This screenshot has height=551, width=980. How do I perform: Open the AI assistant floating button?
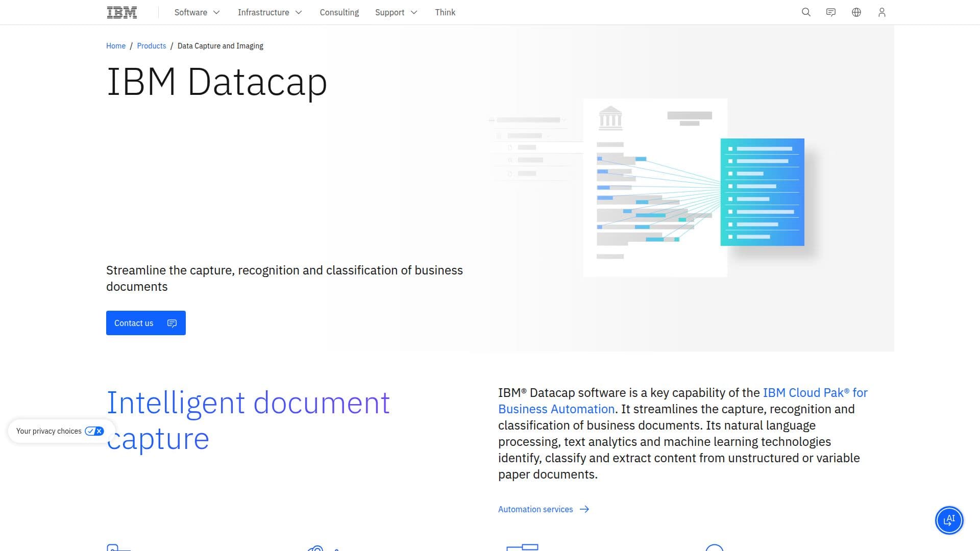(x=949, y=520)
